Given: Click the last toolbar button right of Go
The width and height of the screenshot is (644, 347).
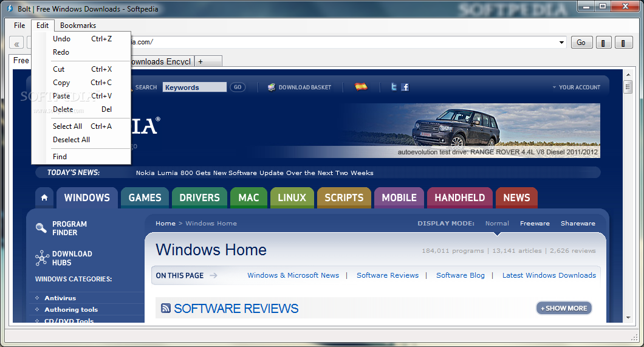Looking at the screenshot, I should click(x=623, y=43).
